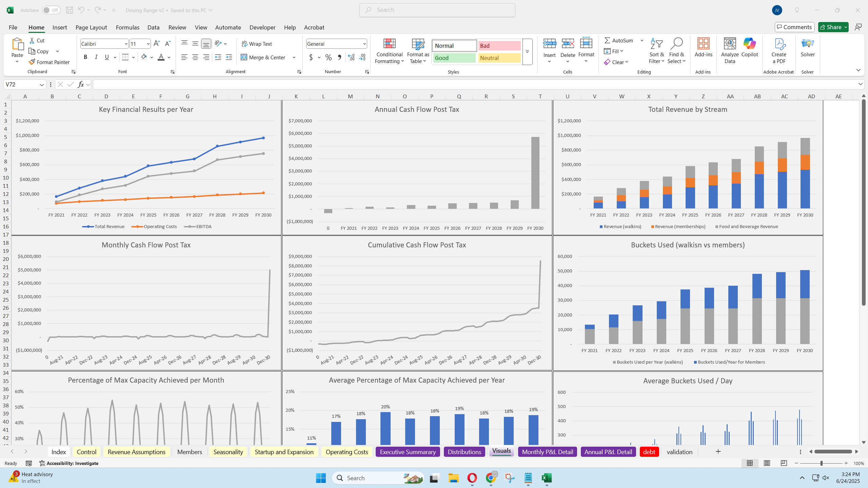The height and width of the screenshot is (488, 868).
Task: Expand the font name dropdown
Action: point(126,44)
